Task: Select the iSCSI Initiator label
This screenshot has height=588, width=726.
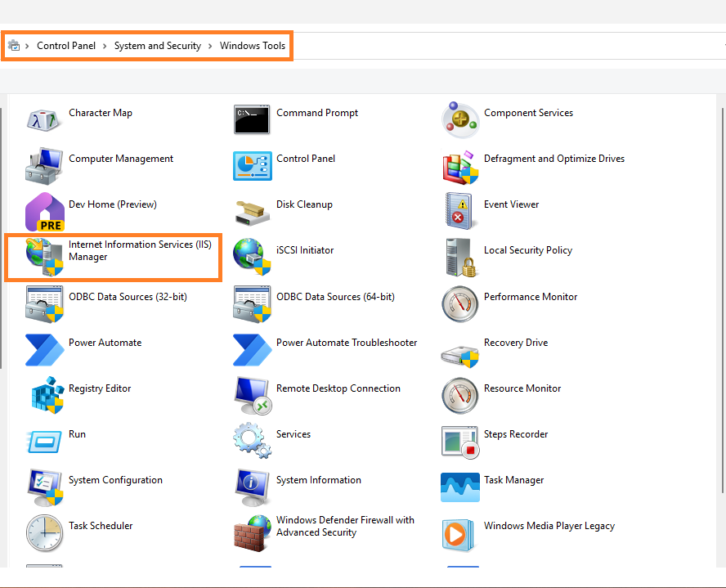Action: point(305,250)
